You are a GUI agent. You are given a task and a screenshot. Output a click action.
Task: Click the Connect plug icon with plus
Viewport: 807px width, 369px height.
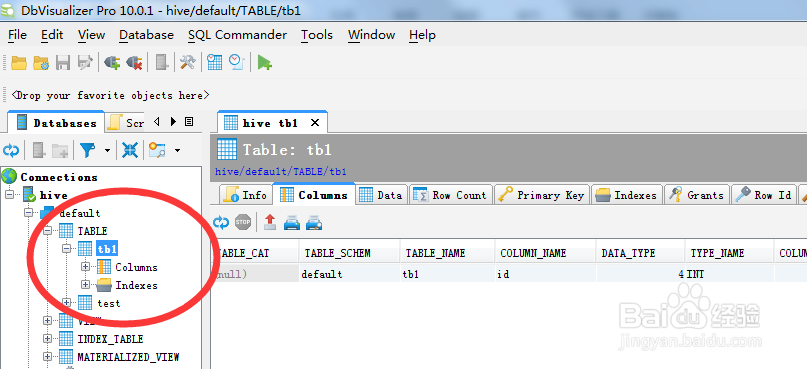coord(112,63)
